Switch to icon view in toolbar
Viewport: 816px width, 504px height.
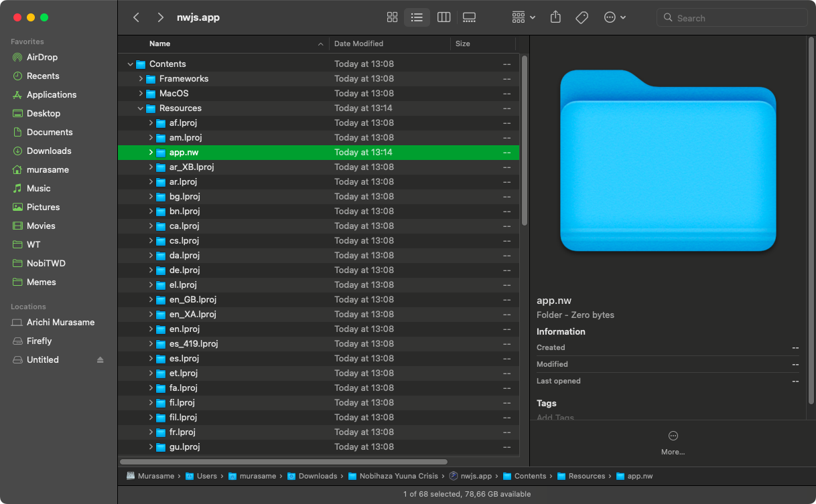click(x=393, y=17)
